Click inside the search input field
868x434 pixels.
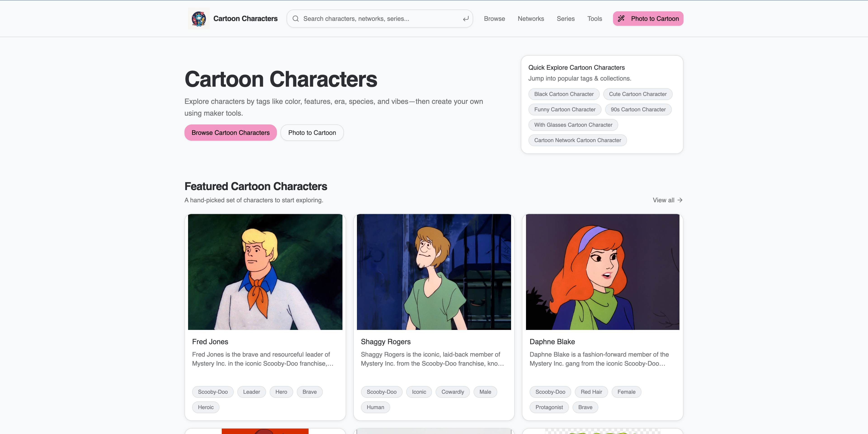click(371, 19)
